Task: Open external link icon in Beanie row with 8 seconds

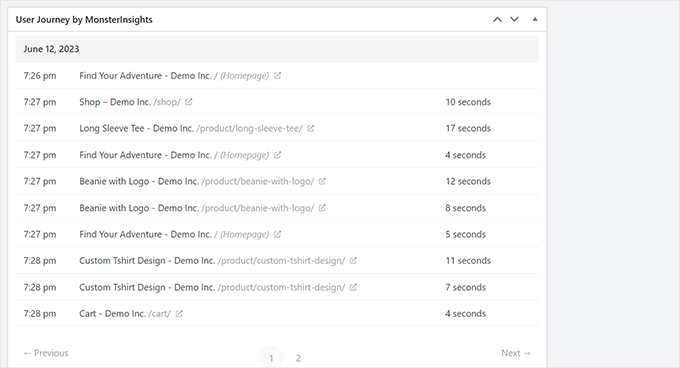Action: [x=322, y=208]
